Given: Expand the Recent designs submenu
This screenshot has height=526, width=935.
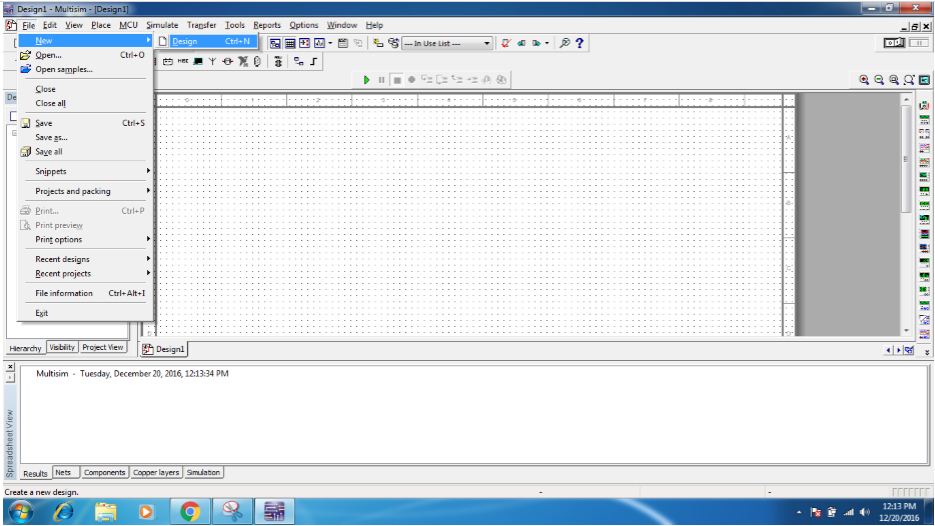Looking at the screenshot, I should (85, 259).
